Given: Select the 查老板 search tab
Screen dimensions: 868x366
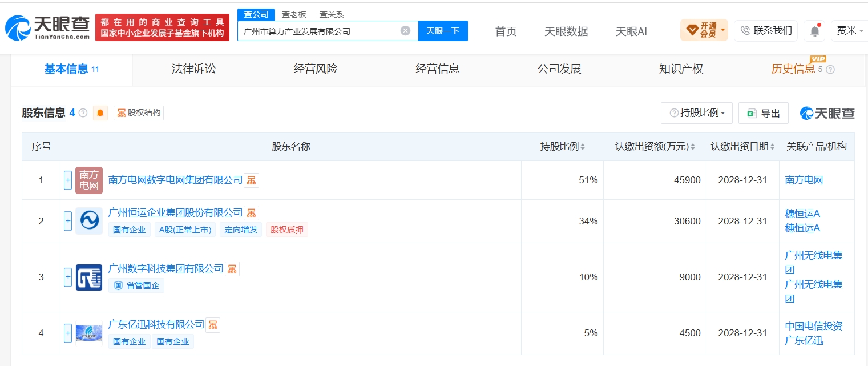Looking at the screenshot, I should [x=294, y=14].
